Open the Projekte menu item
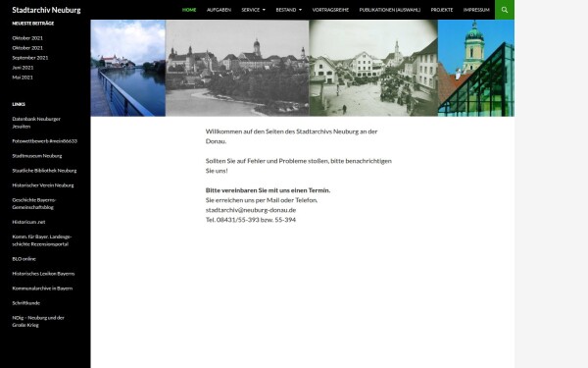588x368 pixels. [x=442, y=10]
